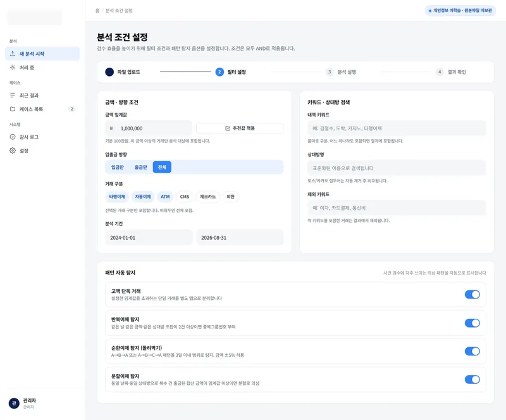Click the step 4 결과 확인 circle
The image size is (506, 420).
[x=440, y=72]
